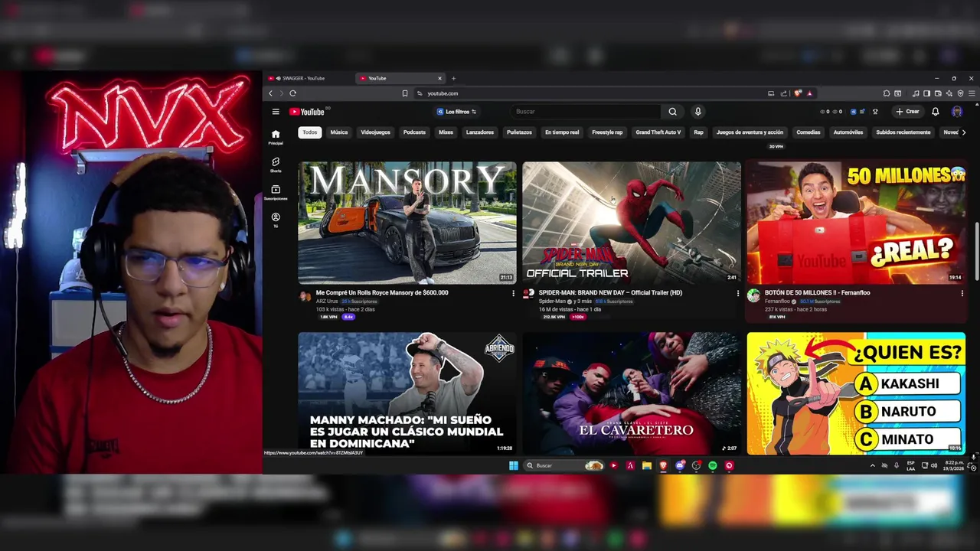This screenshot has height=551, width=980.
Task: Select the Podcasts filter chip
Action: pyautogui.click(x=414, y=132)
